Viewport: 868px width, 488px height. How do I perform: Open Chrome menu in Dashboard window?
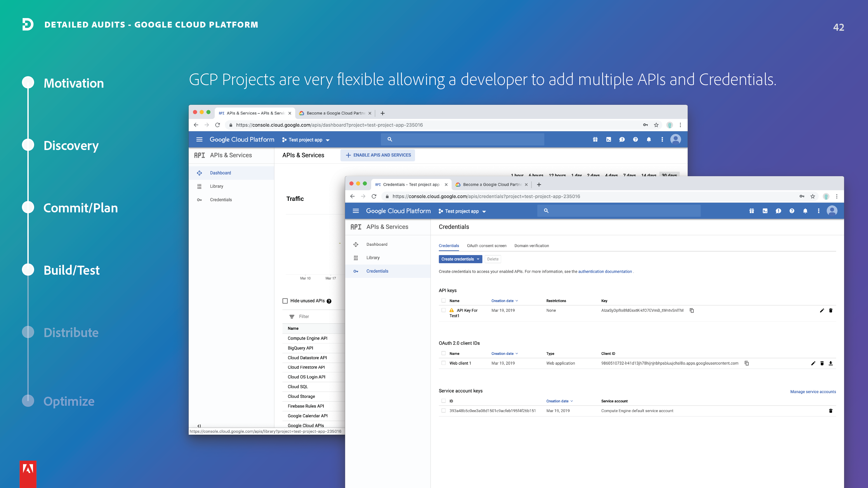(680, 125)
